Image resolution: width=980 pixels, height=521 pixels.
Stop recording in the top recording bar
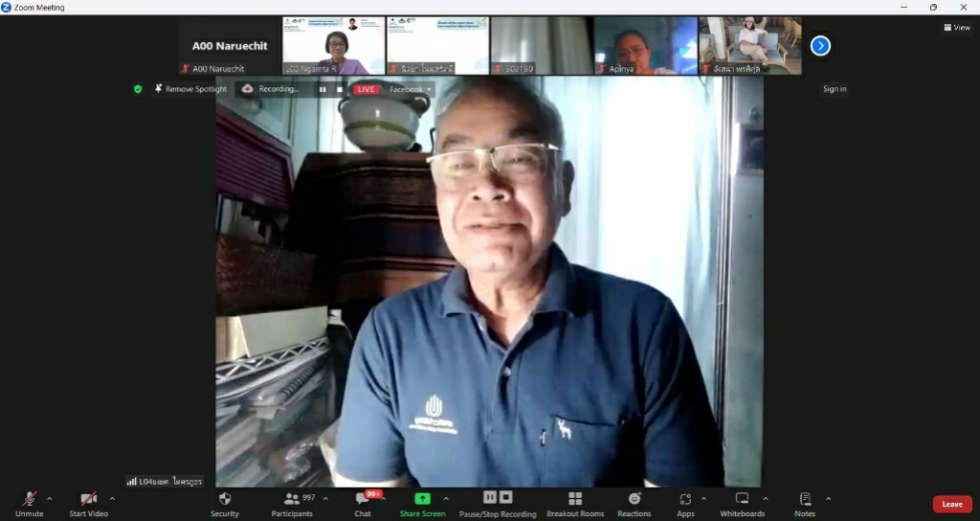coord(340,89)
